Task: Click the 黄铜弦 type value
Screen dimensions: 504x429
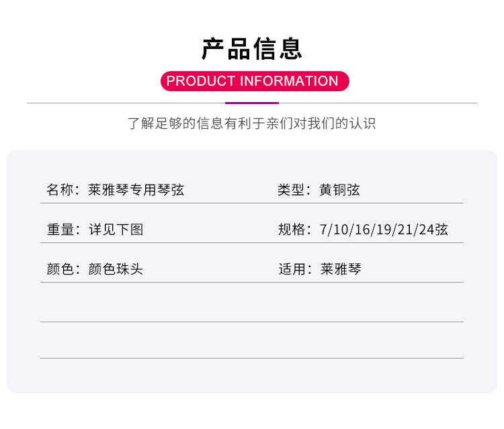Action: pyautogui.click(x=340, y=190)
